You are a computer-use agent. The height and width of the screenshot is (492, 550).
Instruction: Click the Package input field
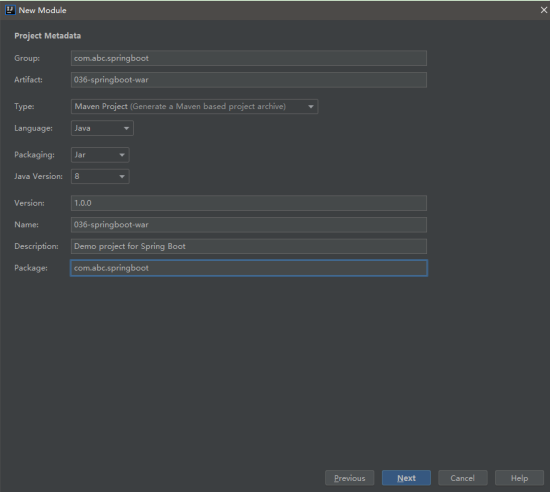click(x=249, y=268)
